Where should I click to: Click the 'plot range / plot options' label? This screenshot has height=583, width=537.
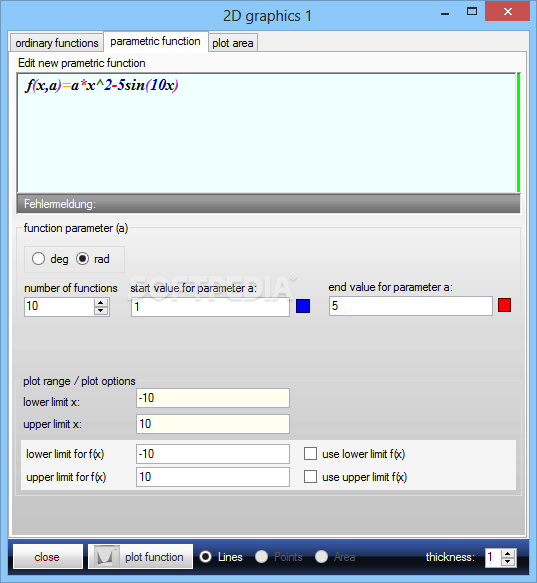click(x=79, y=381)
